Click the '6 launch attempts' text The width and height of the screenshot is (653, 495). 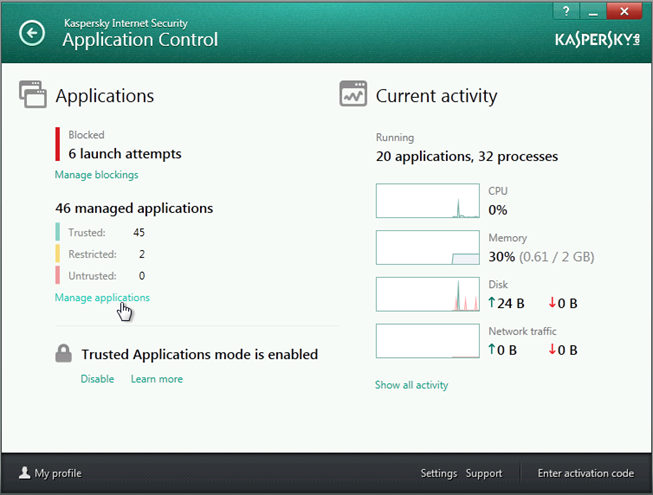coord(125,154)
